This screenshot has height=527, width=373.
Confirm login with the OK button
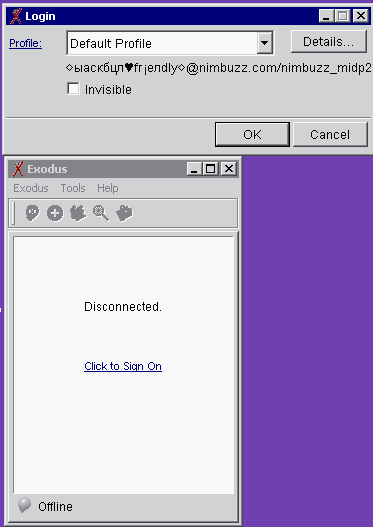(x=252, y=134)
